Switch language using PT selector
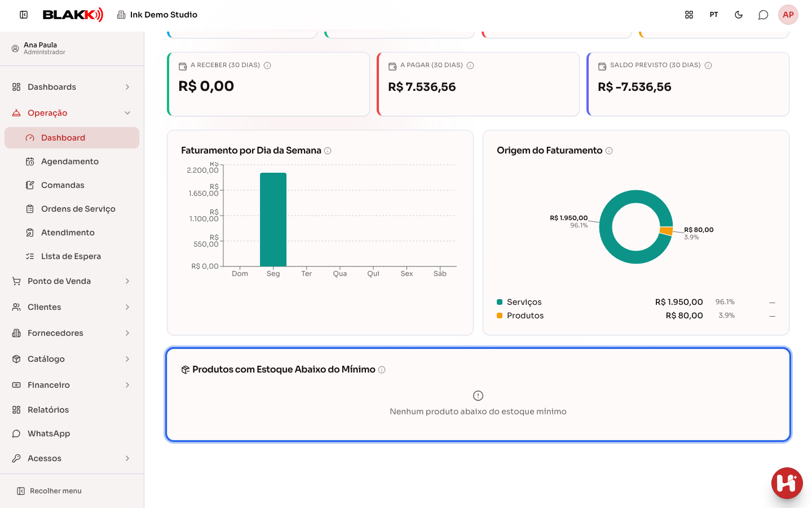Image resolution: width=812 pixels, height=508 pixels. tap(714, 15)
